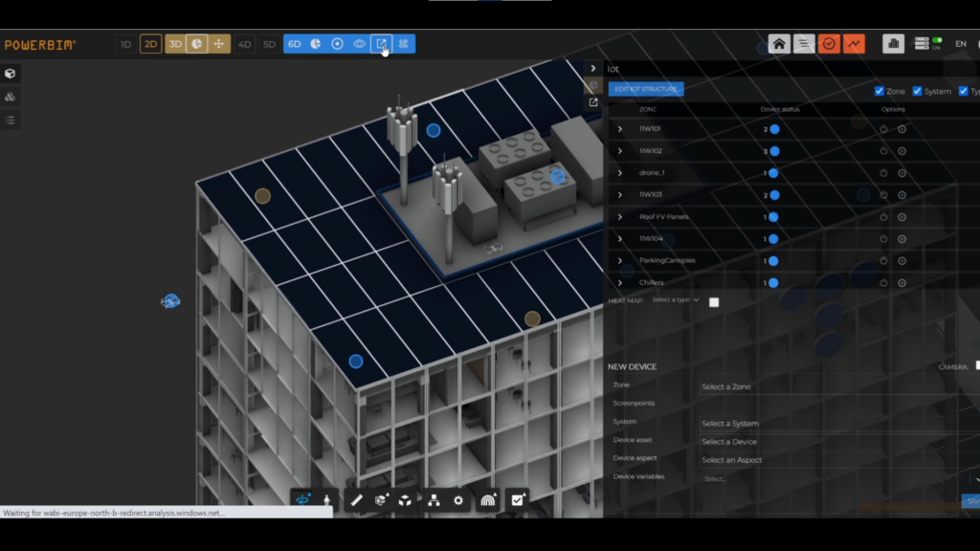This screenshot has height=551, width=980.
Task: Uncheck the Zone checkbox
Action: pyautogui.click(x=880, y=91)
